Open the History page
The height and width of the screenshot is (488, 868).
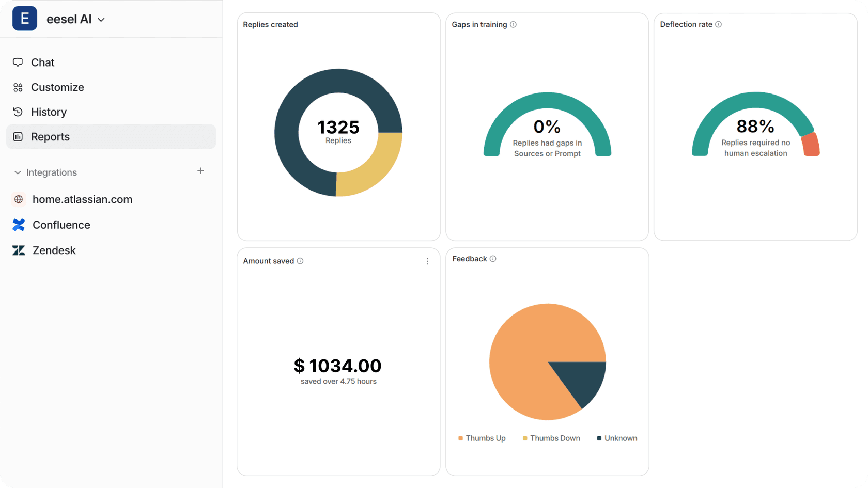(49, 112)
